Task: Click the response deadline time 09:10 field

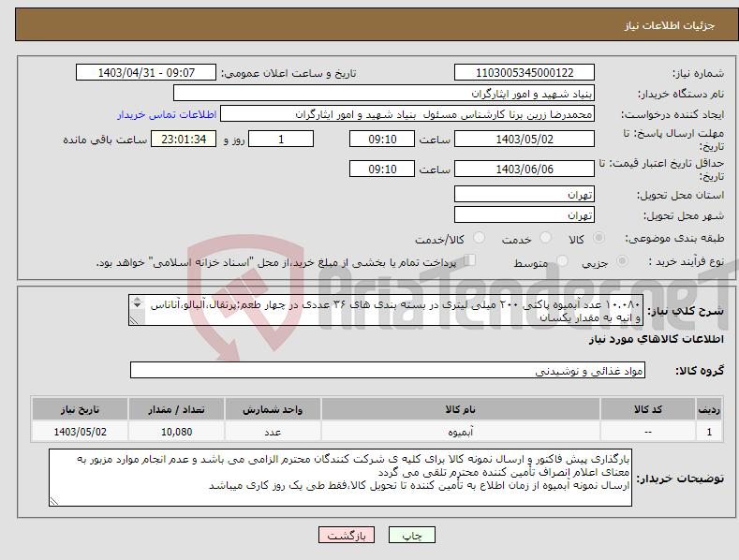Action: click(382, 139)
